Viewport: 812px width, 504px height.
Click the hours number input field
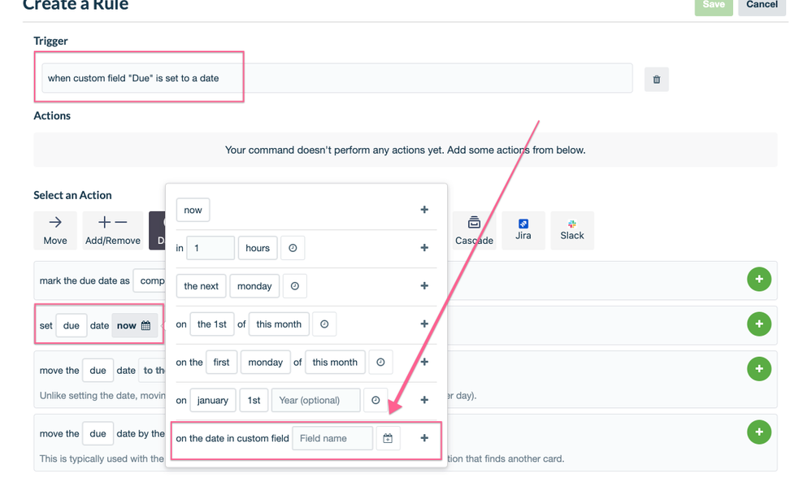point(211,248)
